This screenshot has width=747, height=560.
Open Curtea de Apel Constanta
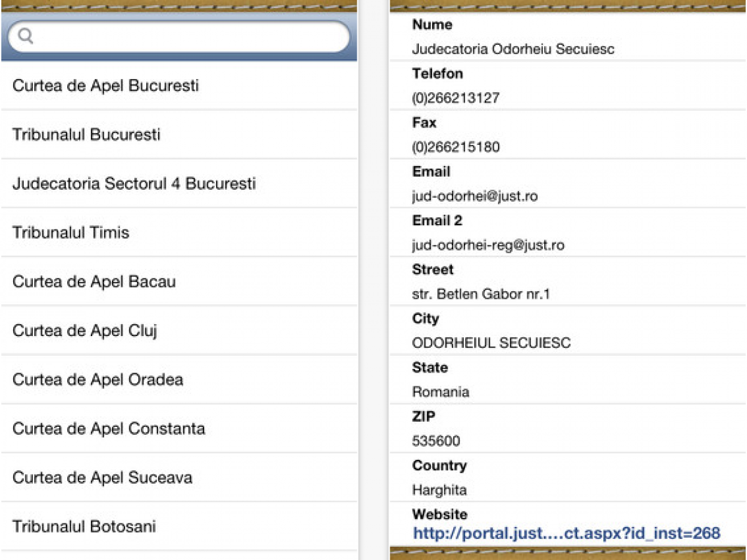point(179,429)
